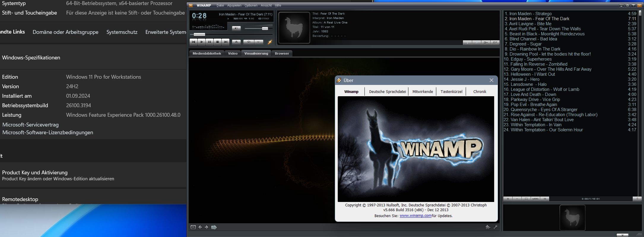Select 'Within Temptation - Our Solemn Hour' track
This screenshot has height=237, width=644.
[570, 130]
